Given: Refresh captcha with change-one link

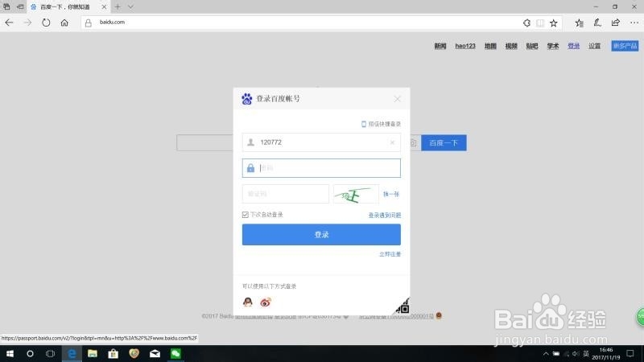Looking at the screenshot, I should click(x=391, y=194).
